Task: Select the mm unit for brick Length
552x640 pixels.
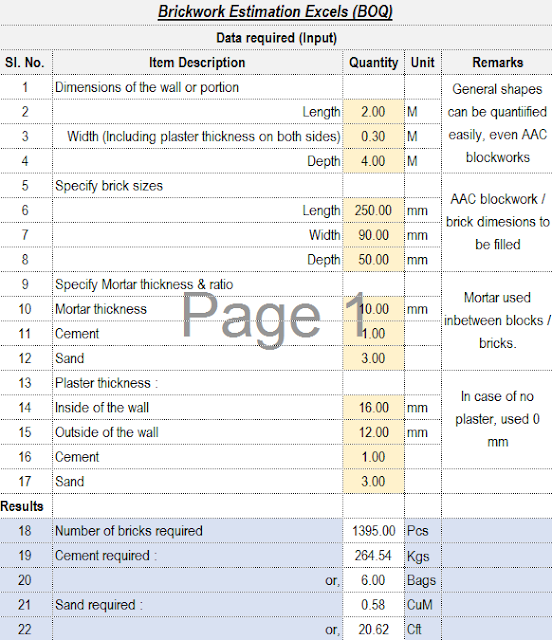Action: click(x=423, y=211)
